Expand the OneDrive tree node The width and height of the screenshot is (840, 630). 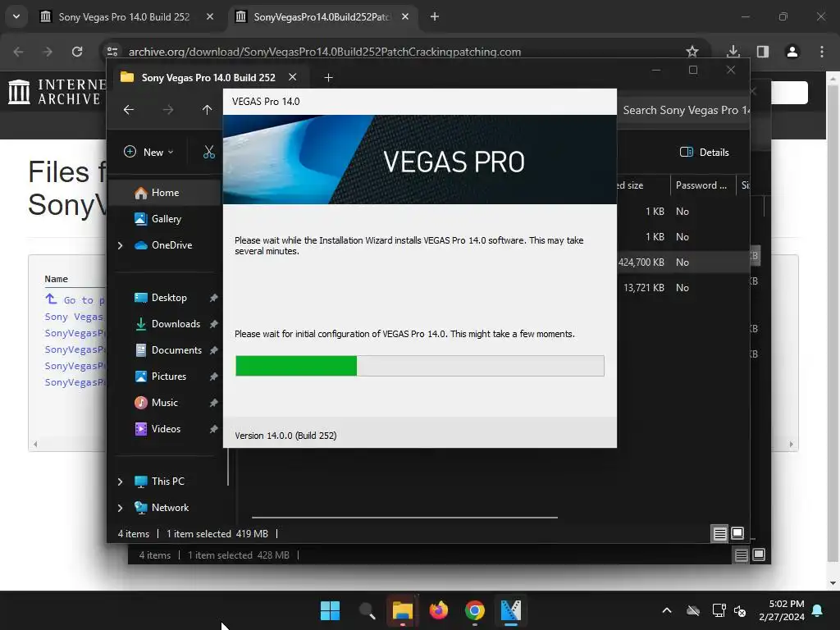[x=120, y=245]
